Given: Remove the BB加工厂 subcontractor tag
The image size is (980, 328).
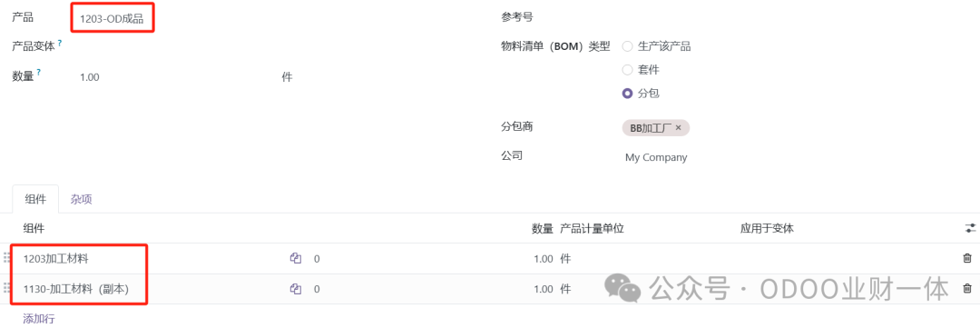Looking at the screenshot, I should [678, 128].
